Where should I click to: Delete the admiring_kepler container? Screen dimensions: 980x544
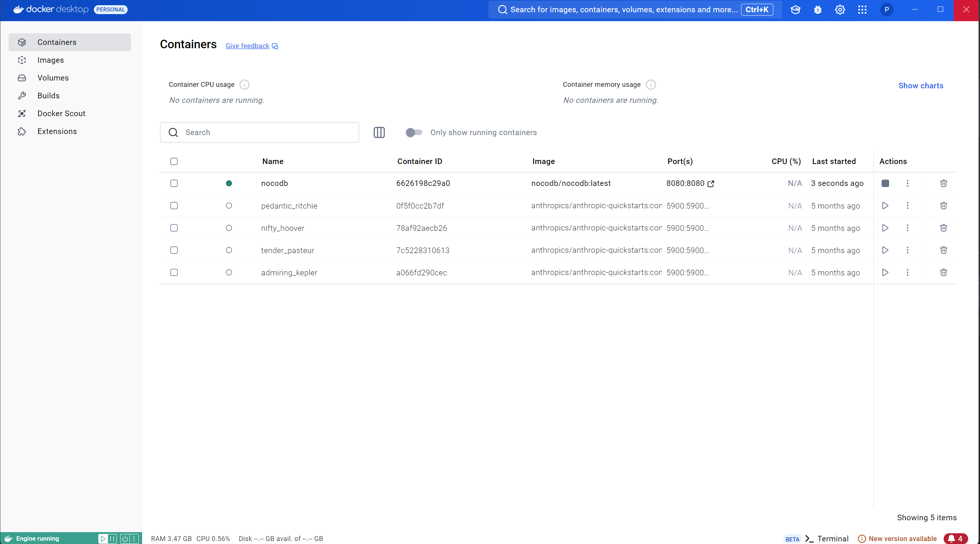tap(944, 272)
